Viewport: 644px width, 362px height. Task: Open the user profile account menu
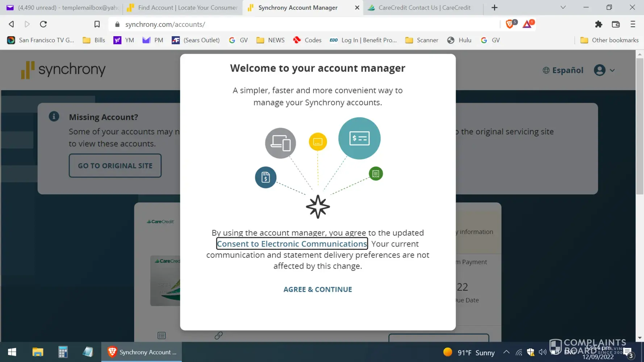(x=604, y=70)
